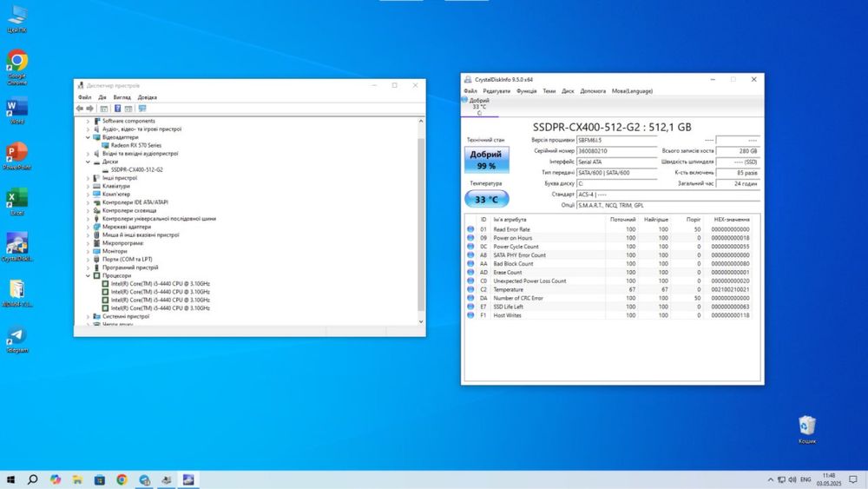This screenshot has height=489, width=868.
Task: Click the Back arrow in Device Manager toolbar
Action: [x=80, y=109]
